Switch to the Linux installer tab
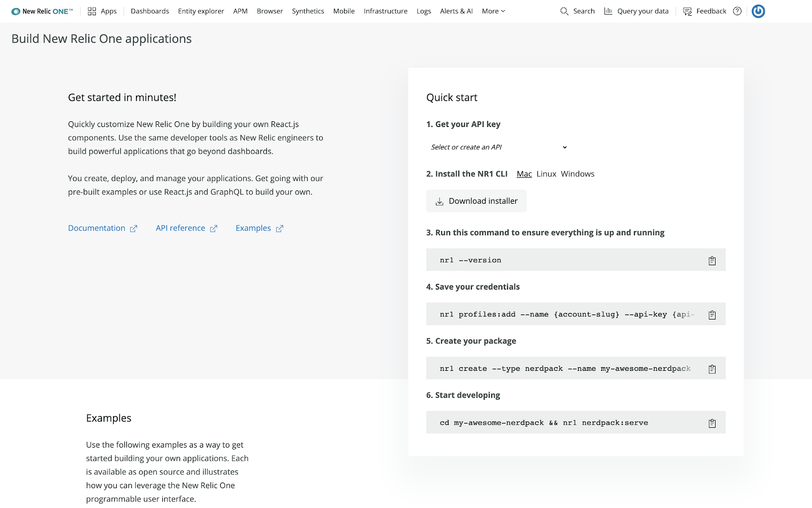Image resolution: width=812 pixels, height=508 pixels. (x=546, y=174)
